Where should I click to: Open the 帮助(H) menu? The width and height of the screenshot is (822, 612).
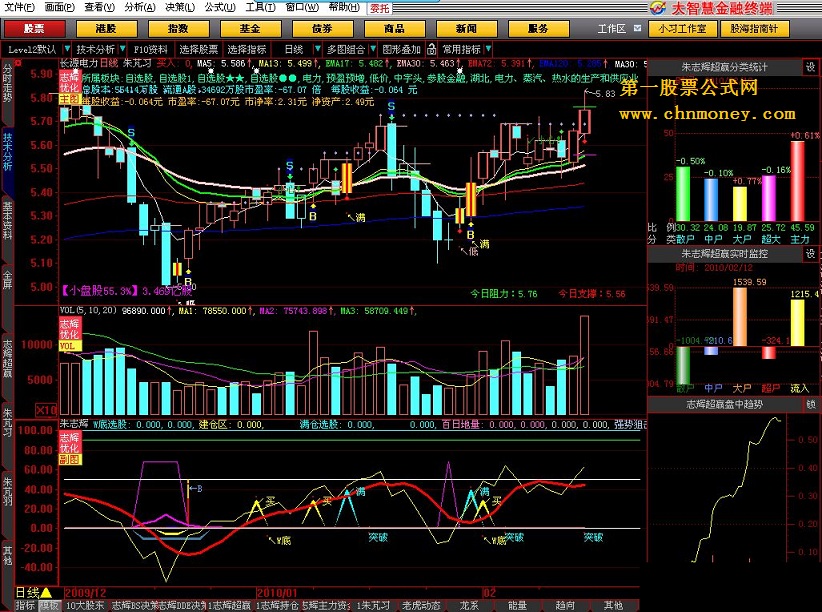[x=344, y=7]
